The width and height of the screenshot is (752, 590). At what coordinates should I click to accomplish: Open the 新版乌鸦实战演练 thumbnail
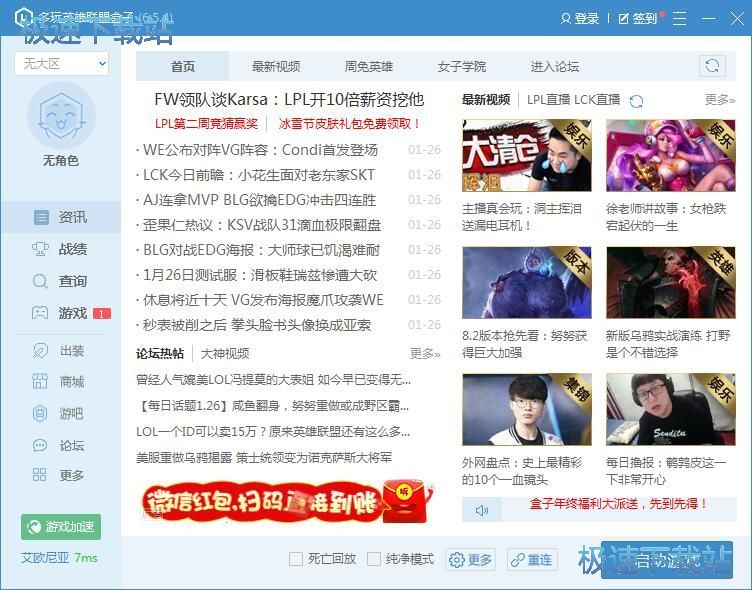click(x=670, y=283)
